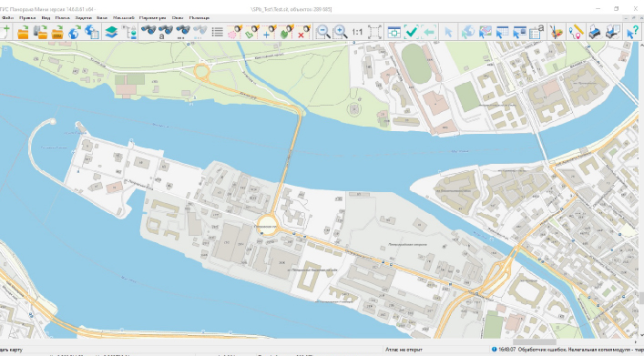The image size is (644, 356).
Task: Open the Файл menu
Action: (x=7, y=17)
